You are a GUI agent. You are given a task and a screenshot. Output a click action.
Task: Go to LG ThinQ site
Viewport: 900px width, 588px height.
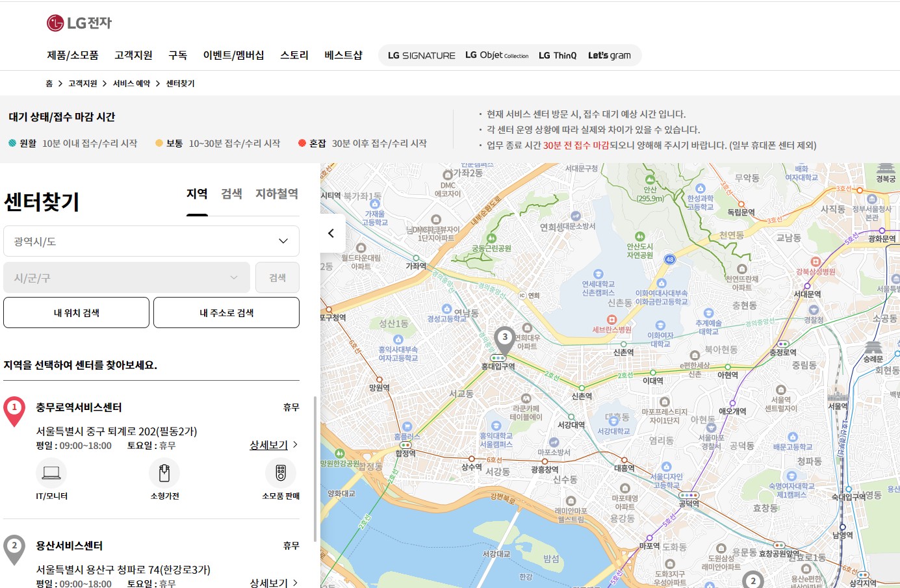click(558, 55)
